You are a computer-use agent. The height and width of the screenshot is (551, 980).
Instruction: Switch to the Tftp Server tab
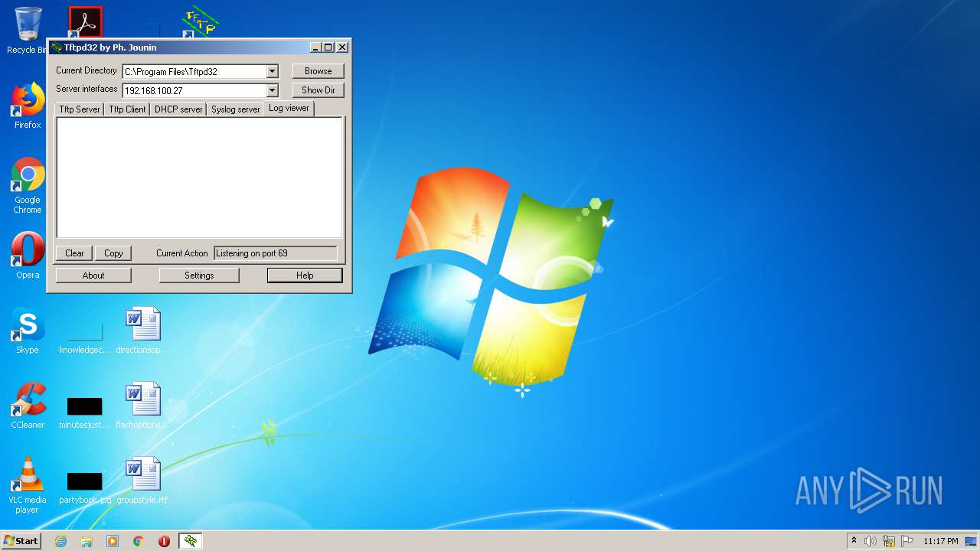tap(80, 109)
